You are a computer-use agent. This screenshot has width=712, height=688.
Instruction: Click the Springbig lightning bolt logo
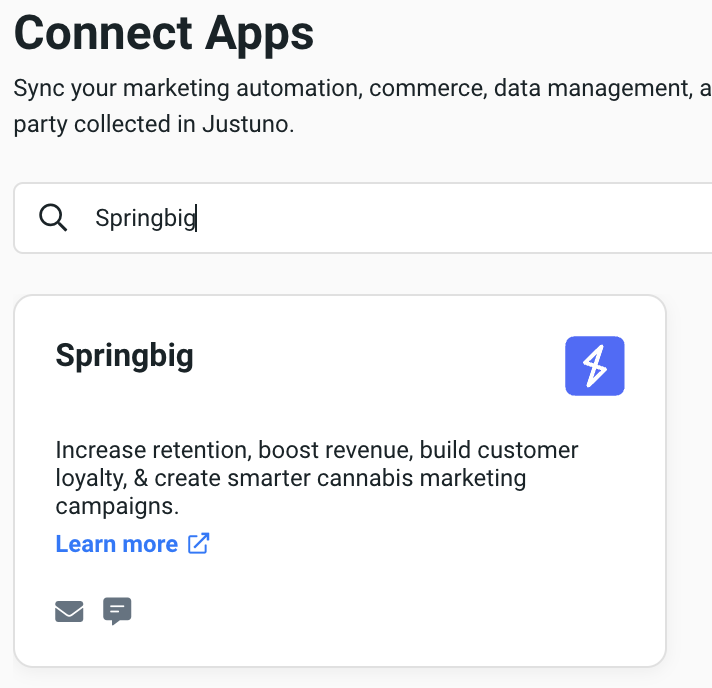594,366
